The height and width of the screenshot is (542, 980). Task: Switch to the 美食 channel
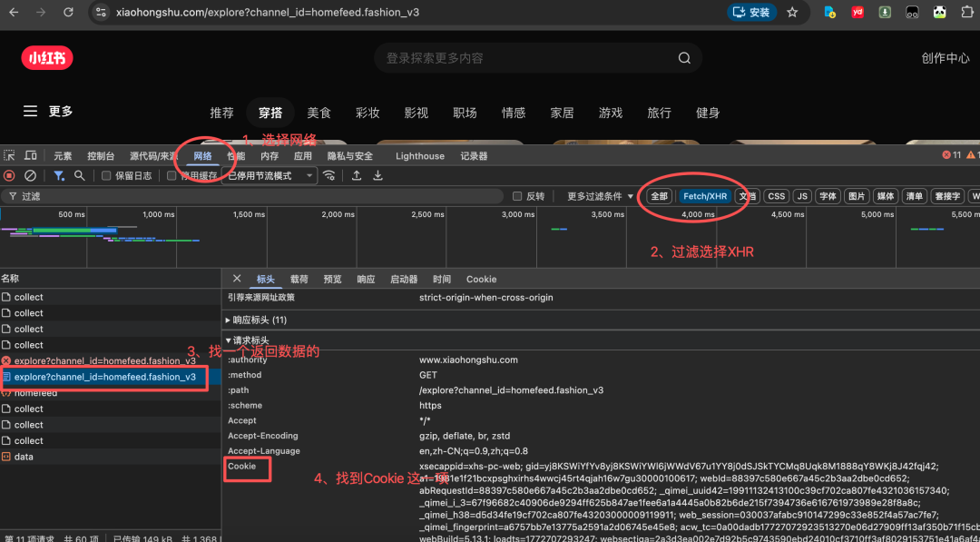pyautogui.click(x=318, y=113)
